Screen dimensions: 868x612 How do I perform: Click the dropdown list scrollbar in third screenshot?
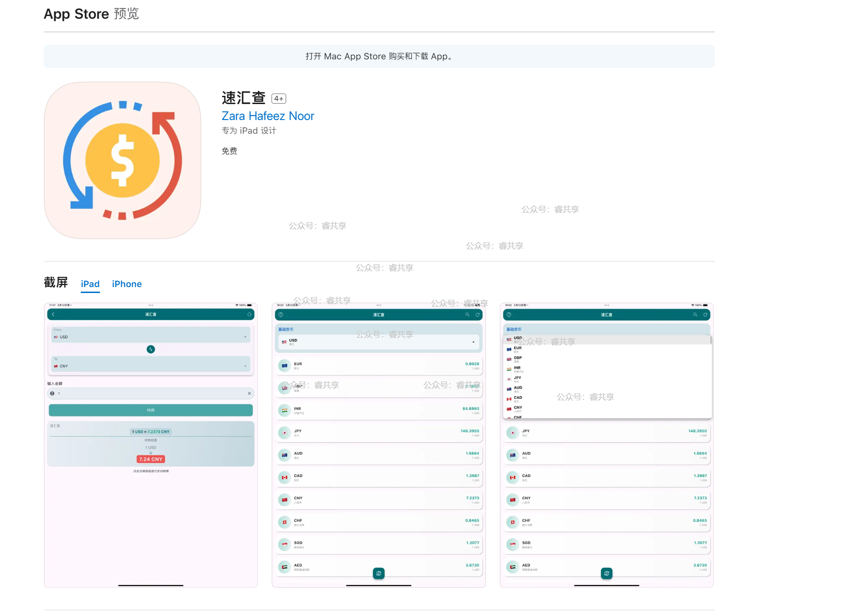[x=711, y=340]
